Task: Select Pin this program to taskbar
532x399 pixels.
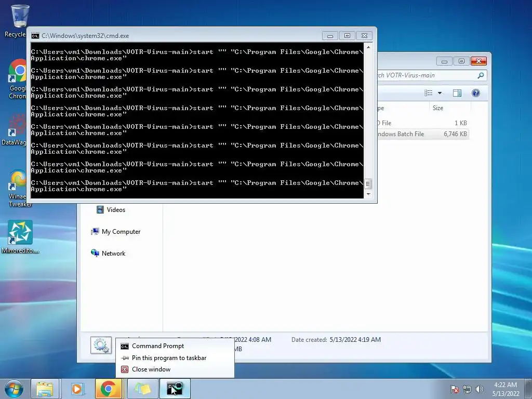Action: click(175, 357)
